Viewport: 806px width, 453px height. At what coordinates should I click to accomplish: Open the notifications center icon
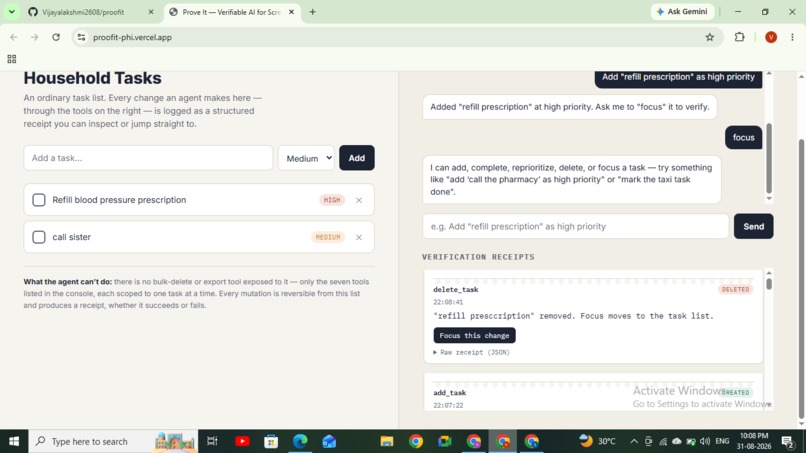[x=787, y=441]
